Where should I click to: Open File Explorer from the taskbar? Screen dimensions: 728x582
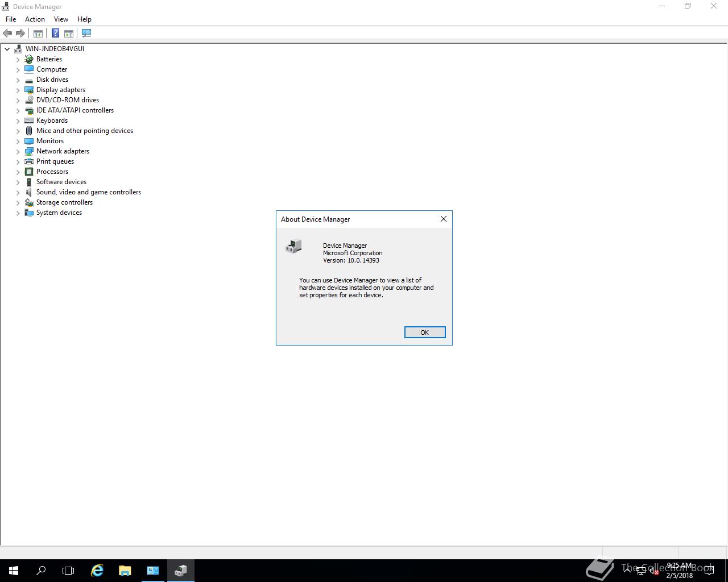[x=125, y=571]
